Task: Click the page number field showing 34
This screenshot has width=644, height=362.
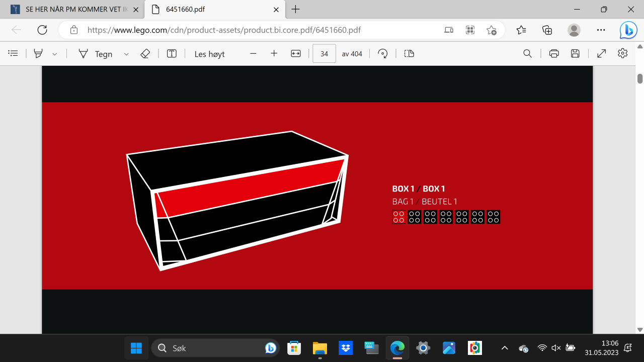Action: click(x=324, y=54)
